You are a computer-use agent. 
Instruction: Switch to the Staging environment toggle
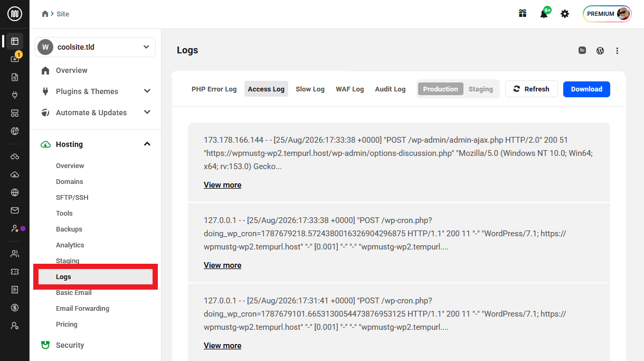(480, 89)
